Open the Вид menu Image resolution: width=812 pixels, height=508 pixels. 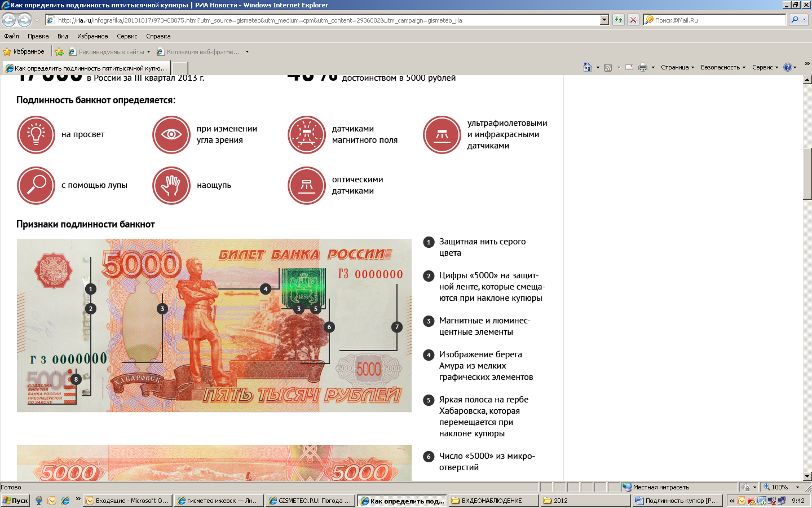(x=63, y=36)
